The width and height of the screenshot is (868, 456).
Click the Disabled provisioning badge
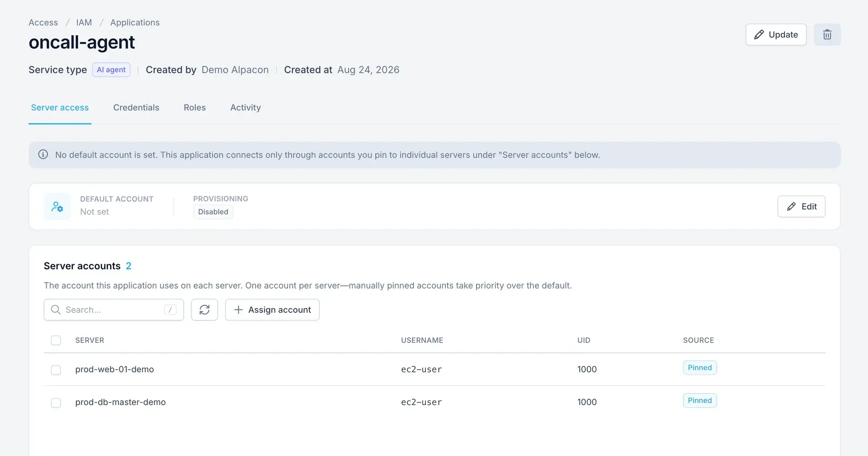213,212
